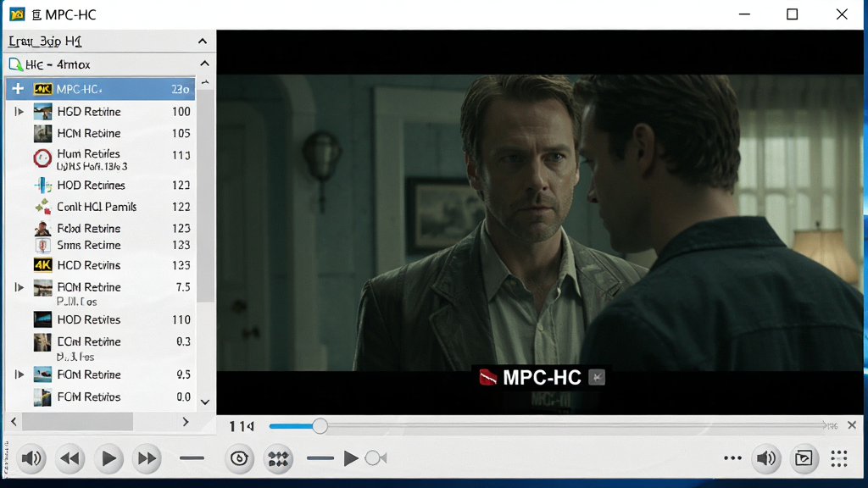Image resolution: width=868 pixels, height=488 pixels.
Task: Click the play-in-window icon button
Action: click(x=804, y=458)
